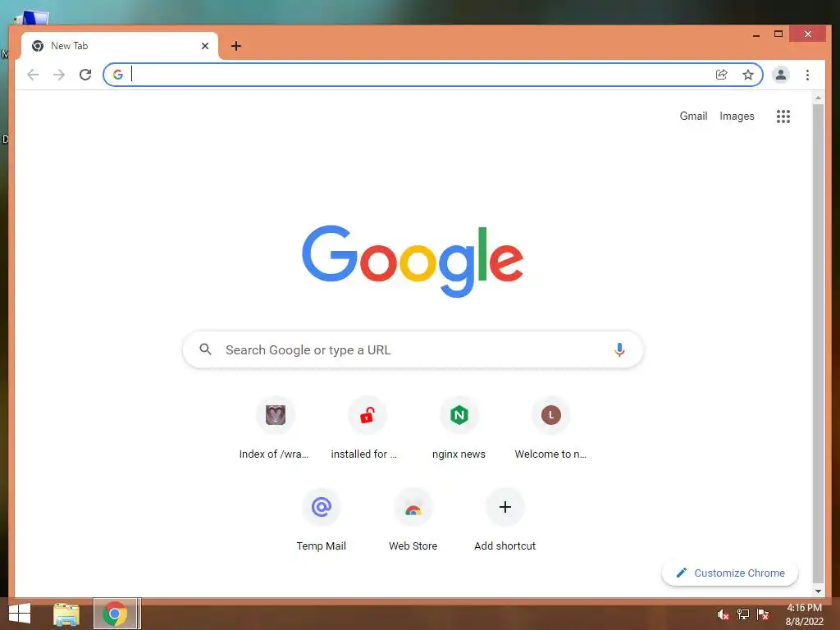Click the Chrome taskbar icon
Image resolution: width=840 pixels, height=630 pixels.
tap(116, 614)
